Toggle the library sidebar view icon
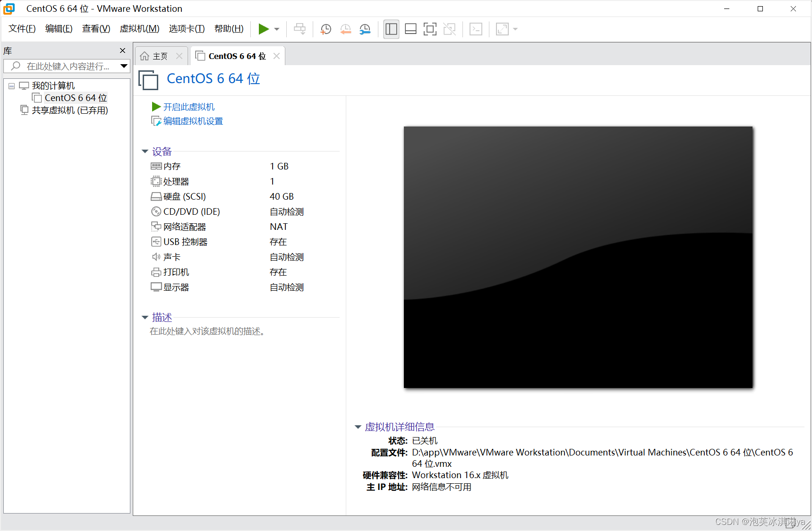This screenshot has height=531, width=812. tap(391, 29)
